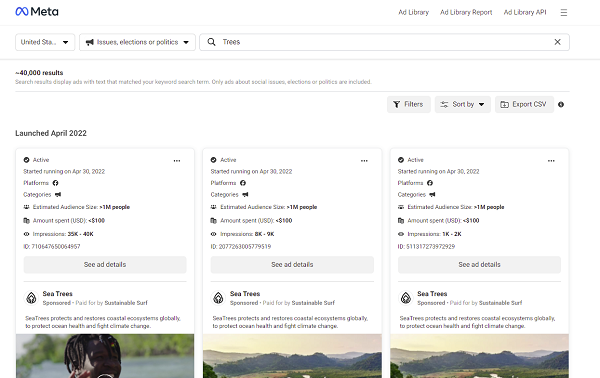Screen dimensions: 600x378
Task: Open landscape ad image on 1K - 2K card
Action: (x=479, y=356)
